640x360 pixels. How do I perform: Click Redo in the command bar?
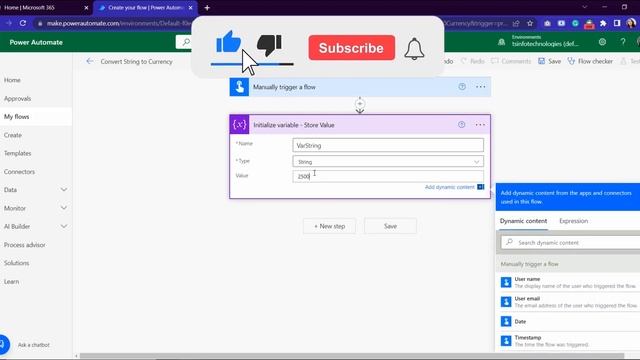pos(473,61)
